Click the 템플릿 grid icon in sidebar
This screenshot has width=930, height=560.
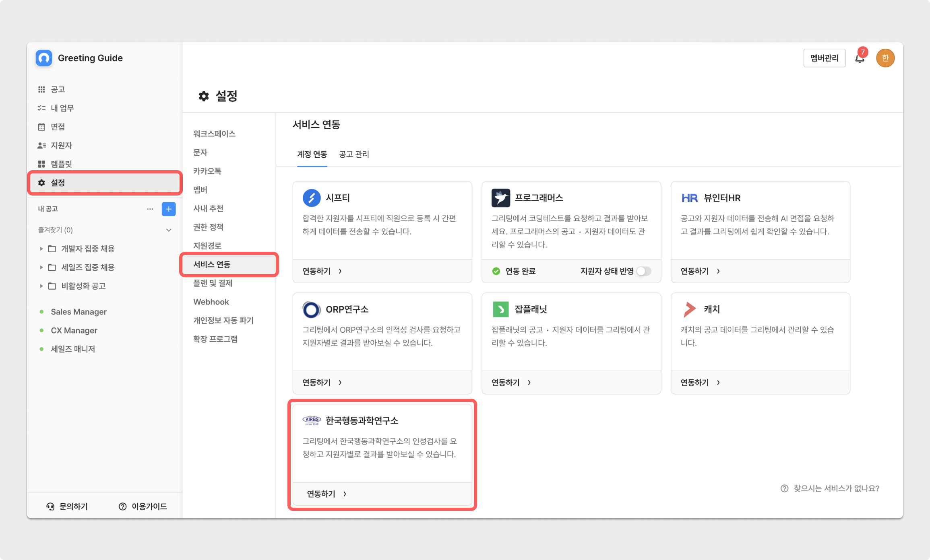click(x=41, y=164)
